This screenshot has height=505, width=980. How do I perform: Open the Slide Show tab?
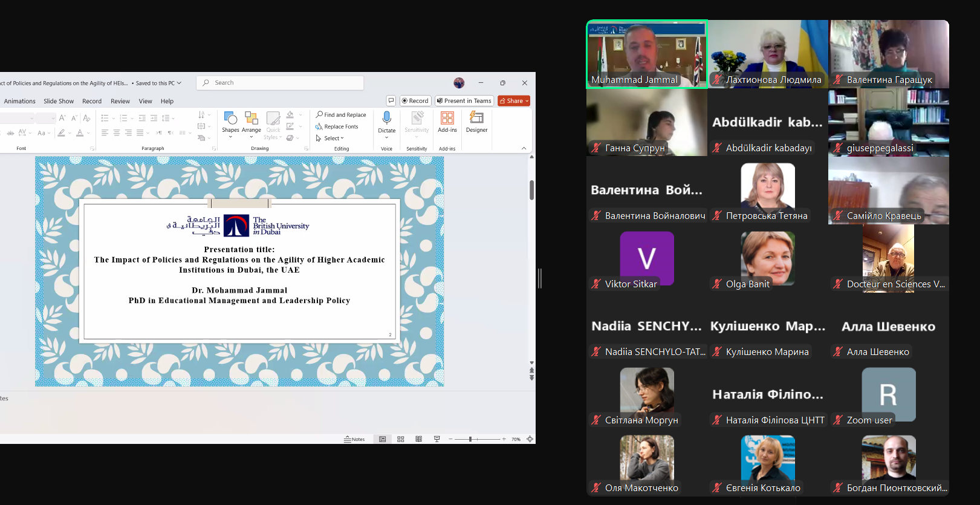point(59,101)
